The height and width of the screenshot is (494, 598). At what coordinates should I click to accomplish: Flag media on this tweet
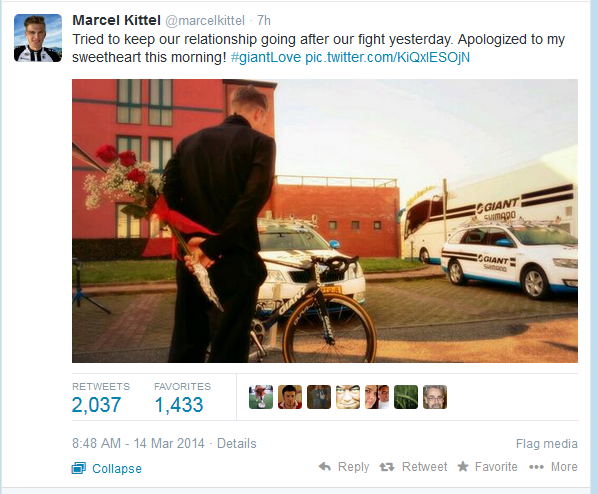pyautogui.click(x=547, y=444)
